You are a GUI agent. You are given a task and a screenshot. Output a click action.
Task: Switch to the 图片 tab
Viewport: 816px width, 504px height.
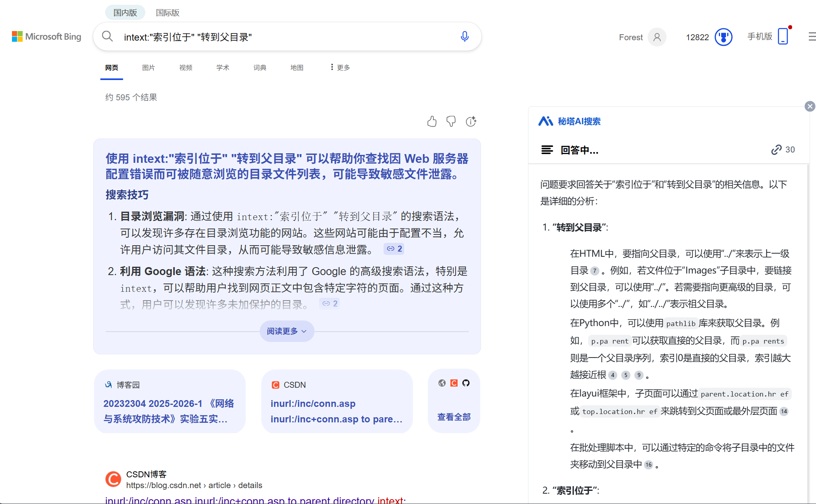pyautogui.click(x=148, y=68)
